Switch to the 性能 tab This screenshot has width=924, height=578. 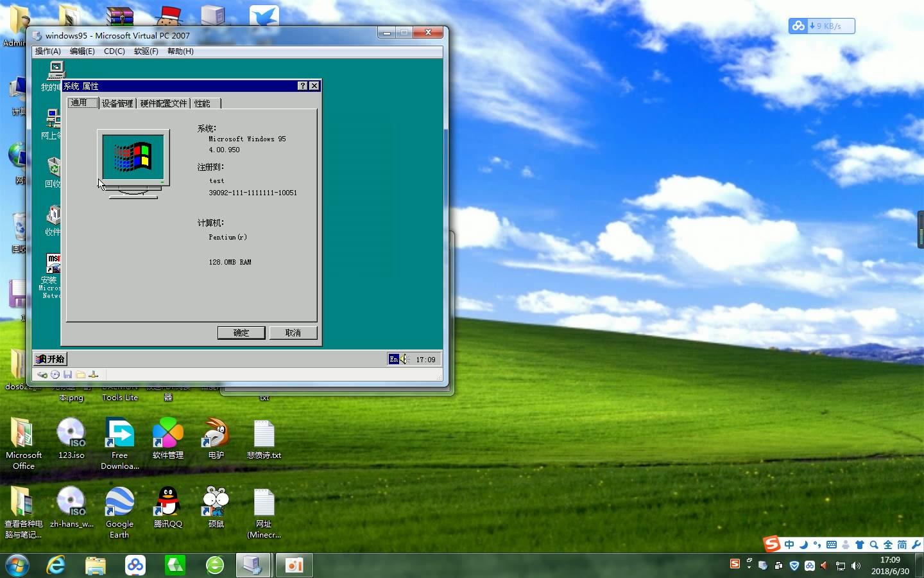[x=205, y=103]
